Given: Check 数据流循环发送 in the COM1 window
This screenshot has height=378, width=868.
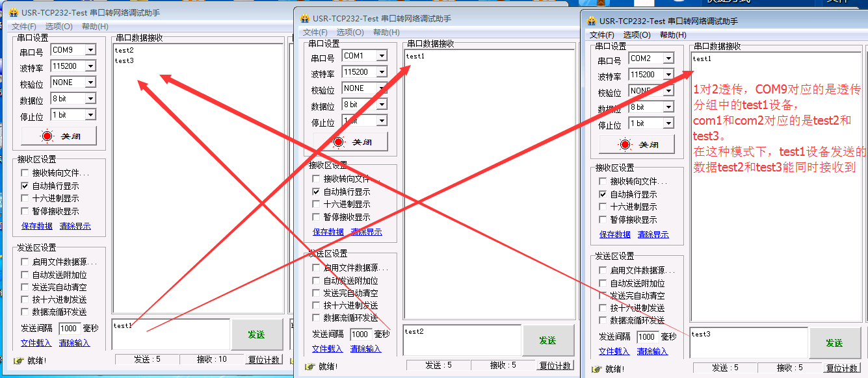Looking at the screenshot, I should coord(316,318).
